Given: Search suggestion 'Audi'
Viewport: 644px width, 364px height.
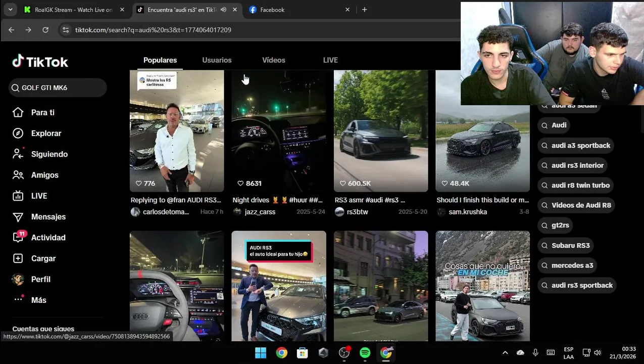Looking at the screenshot, I should click(554, 125).
